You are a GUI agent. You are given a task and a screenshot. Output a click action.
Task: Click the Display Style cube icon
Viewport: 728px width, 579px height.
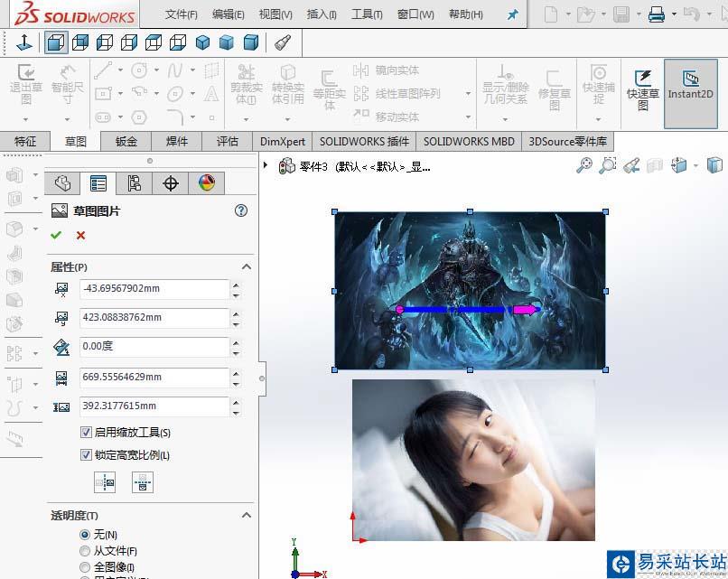[714, 165]
